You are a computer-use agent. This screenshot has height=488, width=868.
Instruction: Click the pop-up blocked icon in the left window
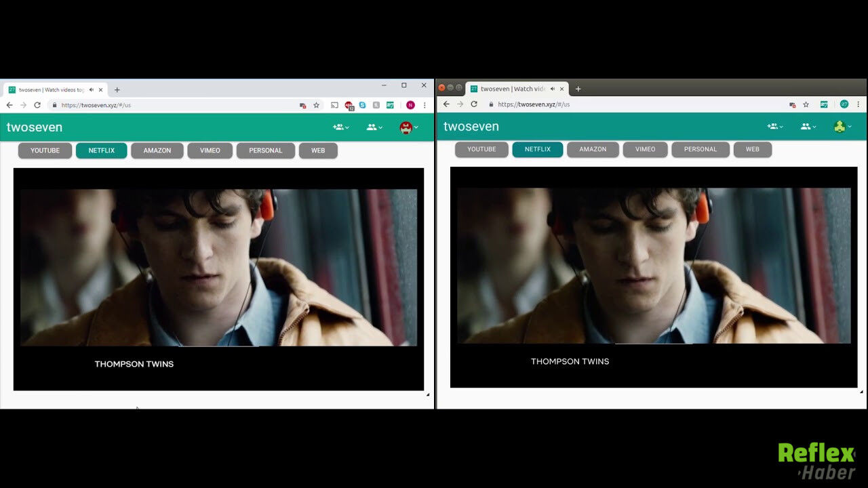[x=303, y=105]
